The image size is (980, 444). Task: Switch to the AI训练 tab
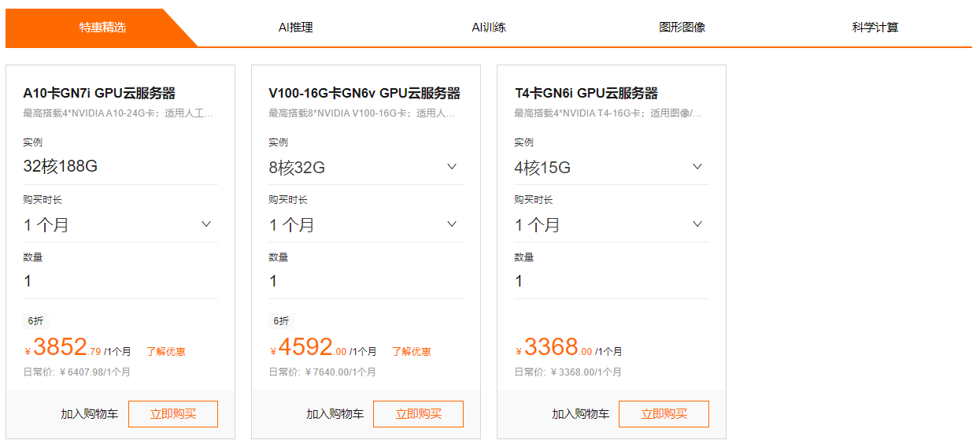pyautogui.click(x=489, y=28)
